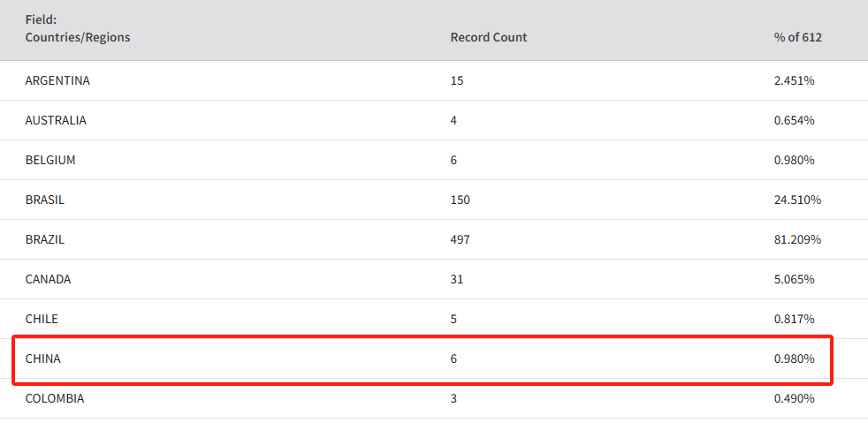Viewport: 868px width, 430px height.
Task: Click Brazil's record count of 497
Action: tap(460, 240)
